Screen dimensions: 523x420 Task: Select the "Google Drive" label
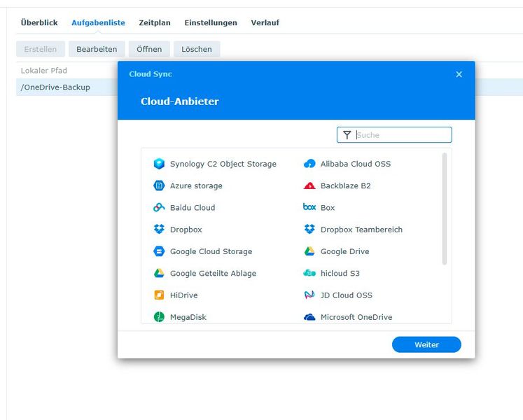point(345,251)
